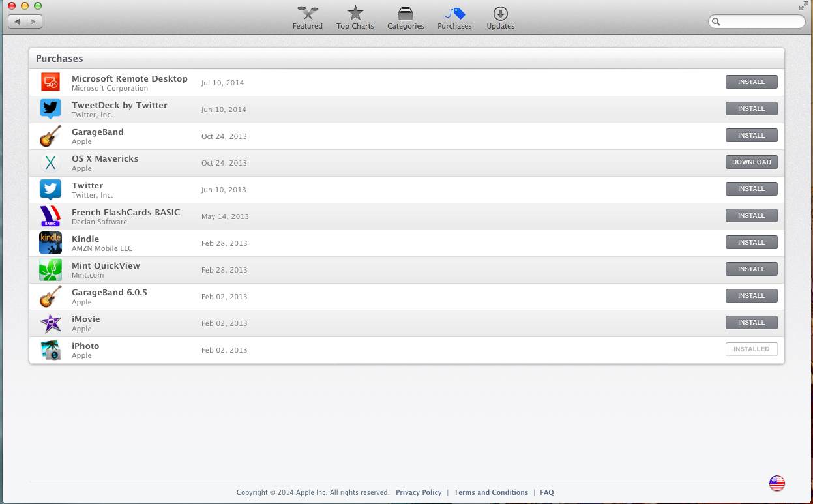Click the Purchases section heading
This screenshot has width=813, height=504.
pos(59,59)
